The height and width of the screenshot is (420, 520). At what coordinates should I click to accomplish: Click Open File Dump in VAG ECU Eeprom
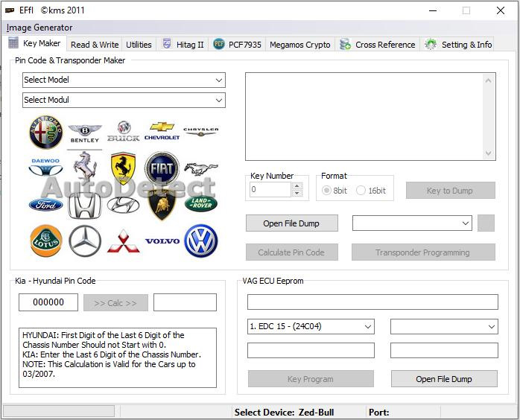click(444, 379)
